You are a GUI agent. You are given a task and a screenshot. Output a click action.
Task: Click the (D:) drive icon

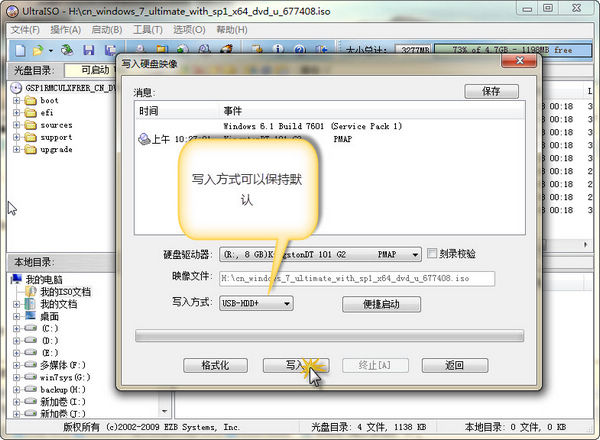tap(30, 341)
